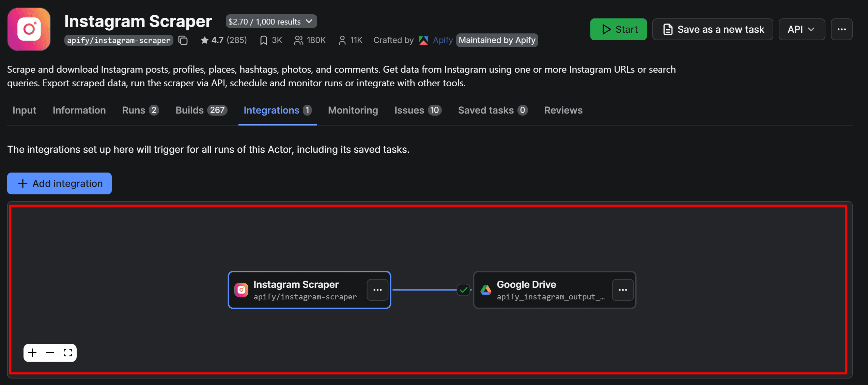This screenshot has width=868, height=385.
Task: Click the Start button
Action: 618,29
